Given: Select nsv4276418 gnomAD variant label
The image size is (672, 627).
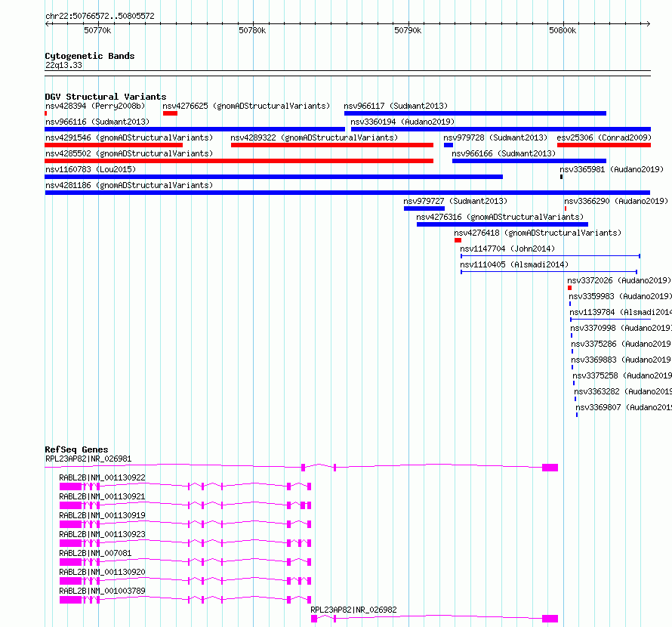Looking at the screenshot, I should (538, 233).
